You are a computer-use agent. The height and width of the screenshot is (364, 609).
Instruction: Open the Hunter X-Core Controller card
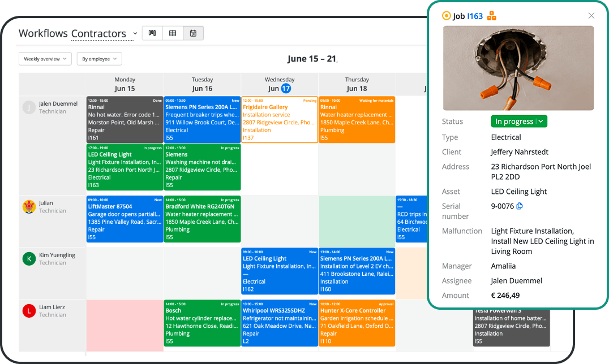(x=357, y=323)
